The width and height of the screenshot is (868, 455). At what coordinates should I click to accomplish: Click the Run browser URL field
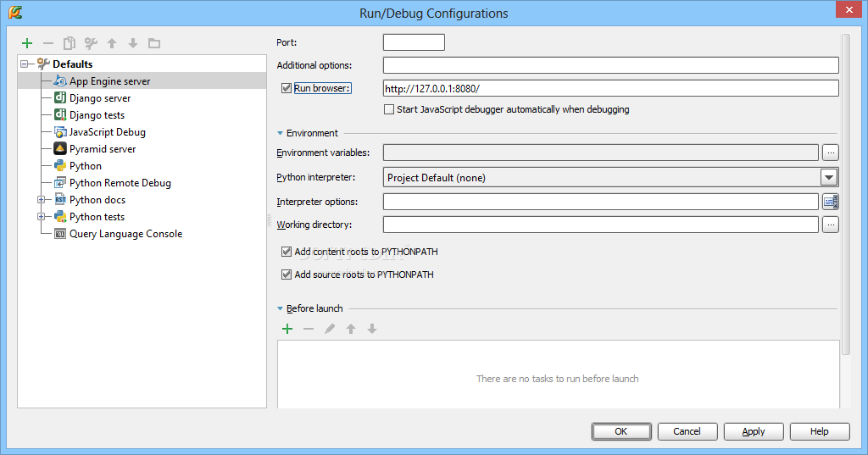pyautogui.click(x=610, y=89)
